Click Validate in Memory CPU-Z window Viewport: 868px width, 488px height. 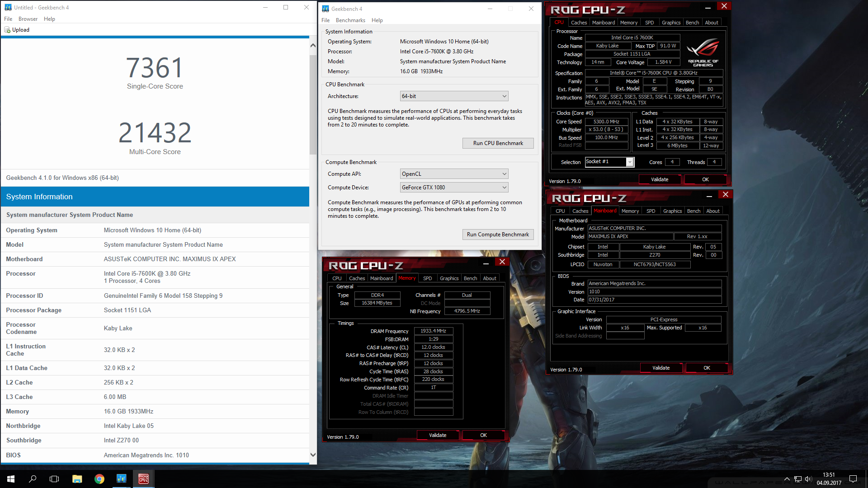tap(438, 435)
